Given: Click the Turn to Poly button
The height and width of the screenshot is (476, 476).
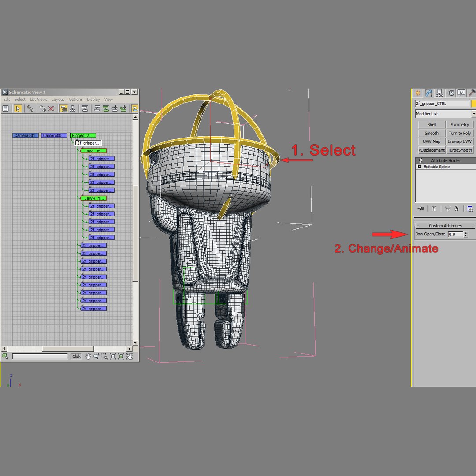Looking at the screenshot, I should coord(460,133).
